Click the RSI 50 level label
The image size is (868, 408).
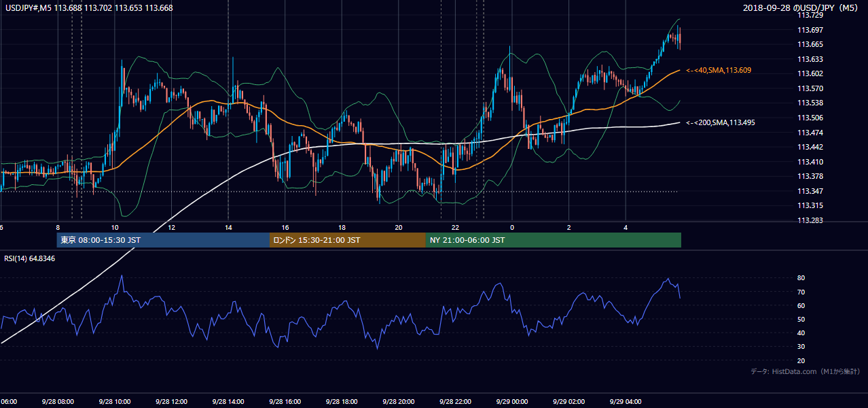(x=801, y=319)
